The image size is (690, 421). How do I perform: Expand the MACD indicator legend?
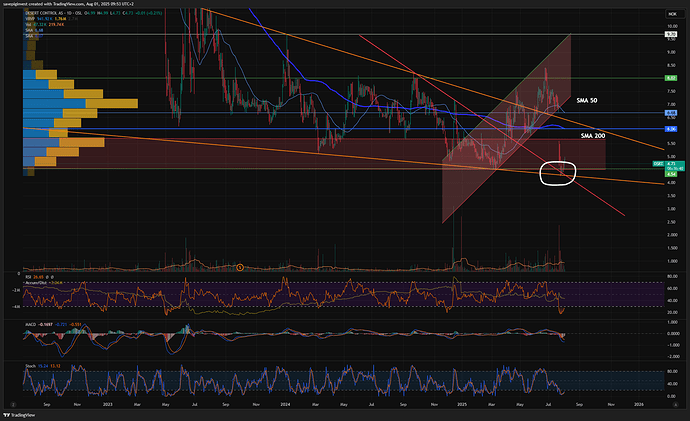pyautogui.click(x=30, y=324)
